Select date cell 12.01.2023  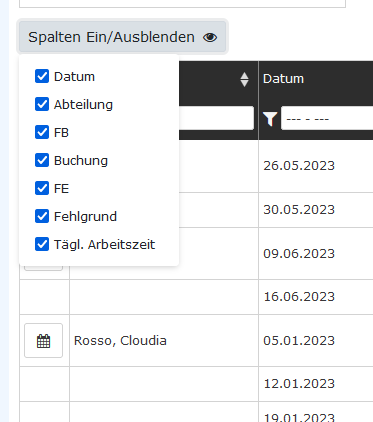click(299, 384)
